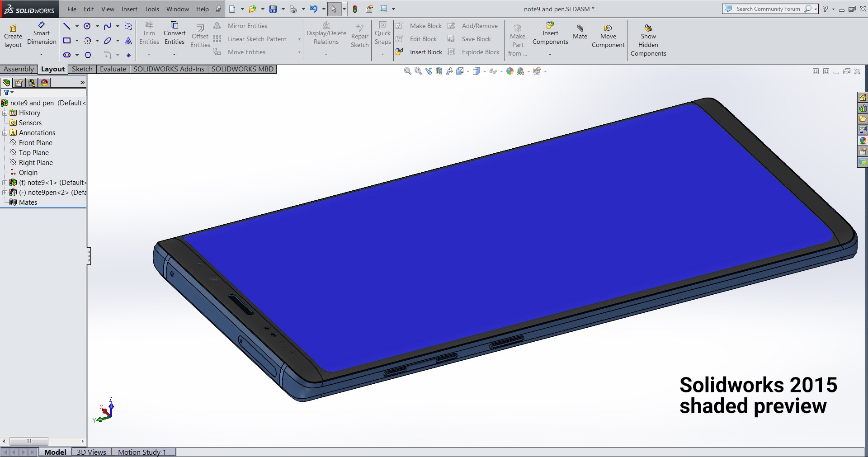Click the Edit Appearance color ball icon

[510, 71]
